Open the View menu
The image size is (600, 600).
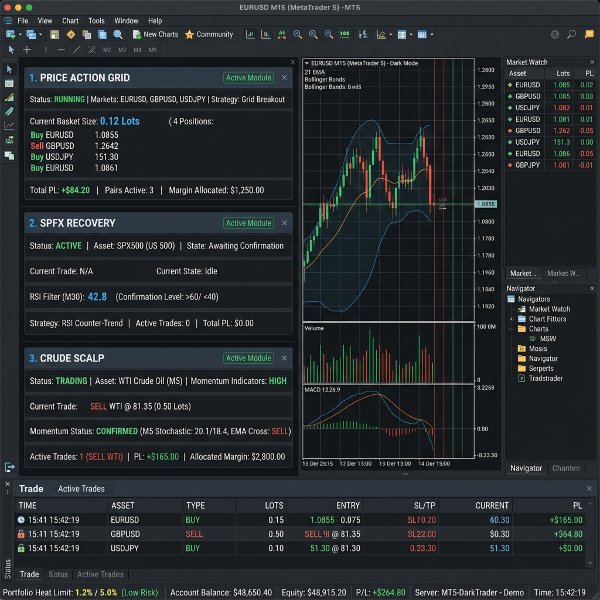(45, 21)
